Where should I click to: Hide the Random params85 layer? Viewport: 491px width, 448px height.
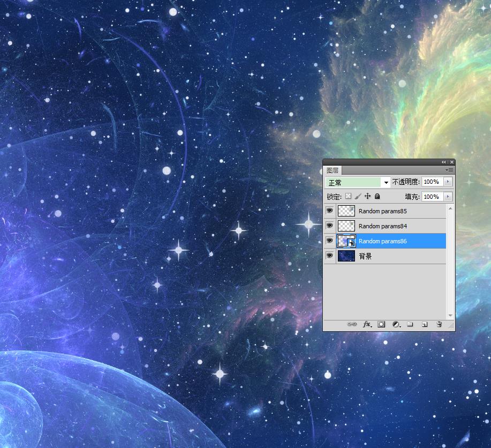pyautogui.click(x=329, y=211)
